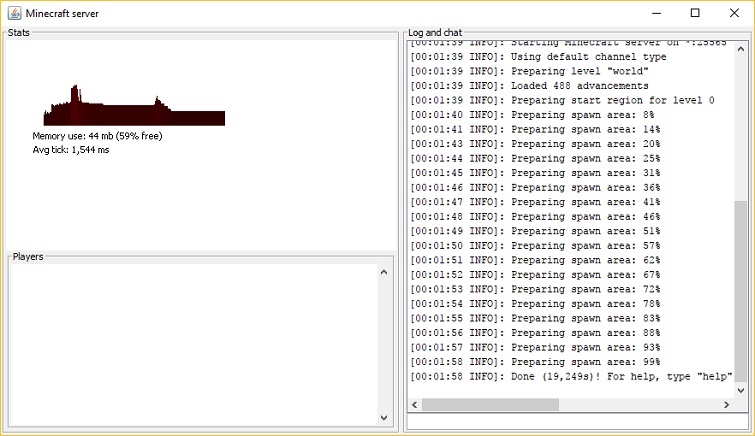The image size is (755, 436).
Task: Click the "Memory use: 44 mb" text
Action: pyautogui.click(x=97, y=136)
